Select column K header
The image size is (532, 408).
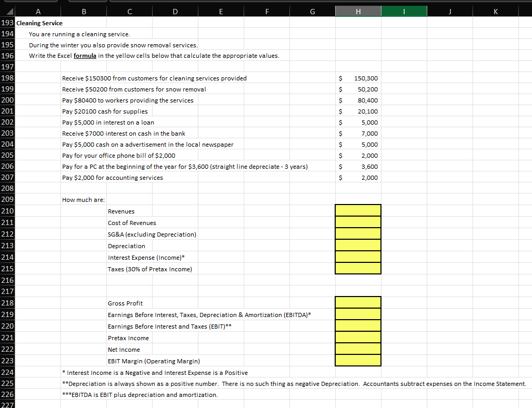pos(495,12)
